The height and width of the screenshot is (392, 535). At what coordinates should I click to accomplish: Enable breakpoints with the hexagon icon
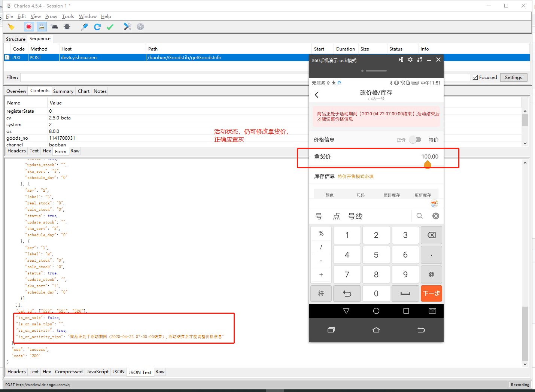(67, 27)
